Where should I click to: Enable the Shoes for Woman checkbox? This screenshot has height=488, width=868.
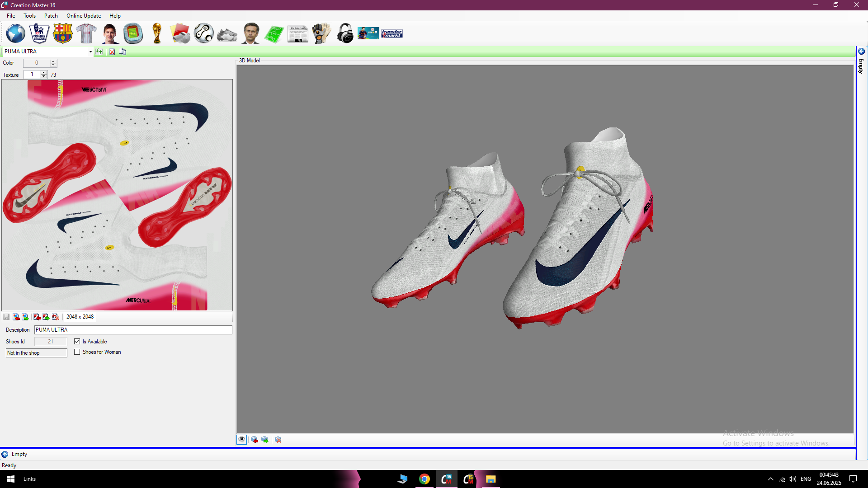[x=77, y=352]
